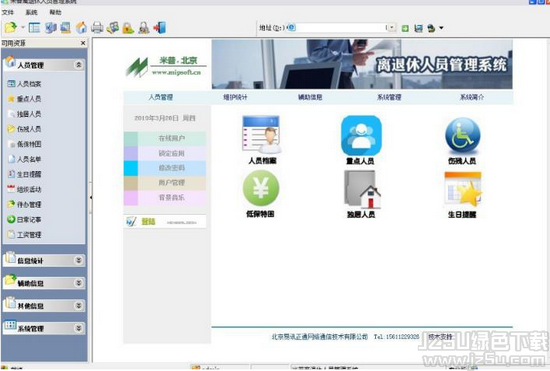Click the 用户管理 button
Screen dimensions: 550x371
165,183
